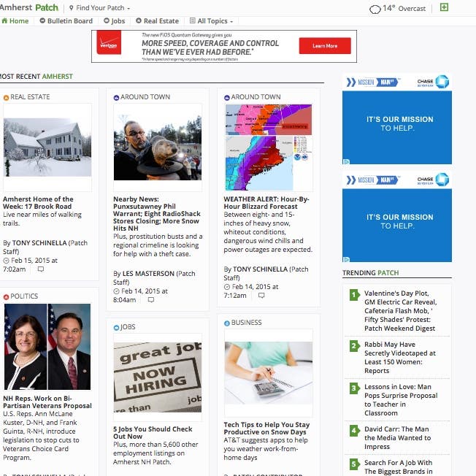This screenshot has height=476, width=476.
Task: Click the Bulletin Board circle icon
Action: pyautogui.click(x=42, y=20)
